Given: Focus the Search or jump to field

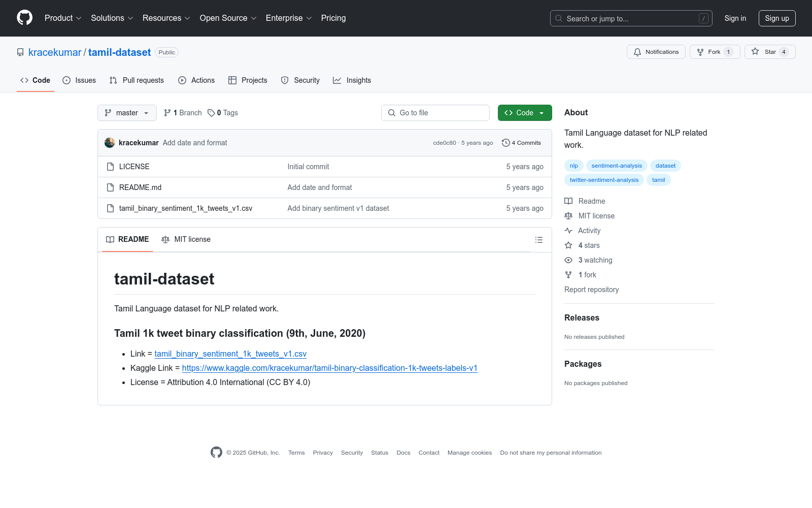Looking at the screenshot, I should (x=631, y=18).
